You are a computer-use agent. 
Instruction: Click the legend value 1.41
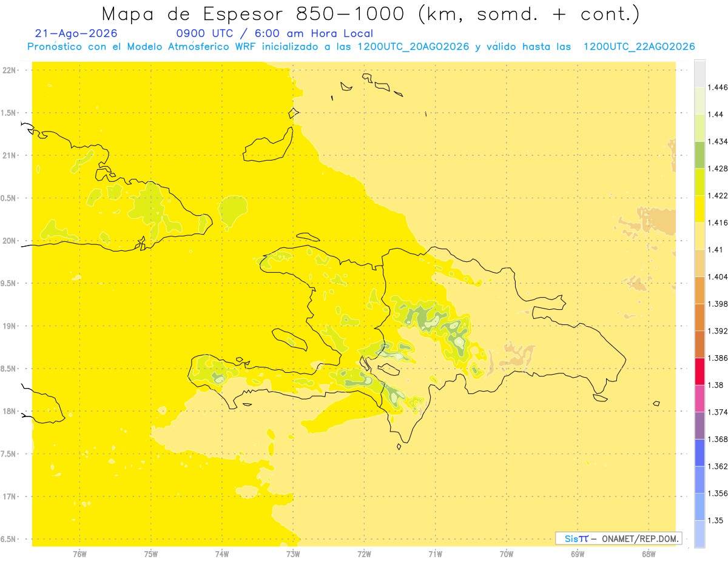[x=715, y=249]
